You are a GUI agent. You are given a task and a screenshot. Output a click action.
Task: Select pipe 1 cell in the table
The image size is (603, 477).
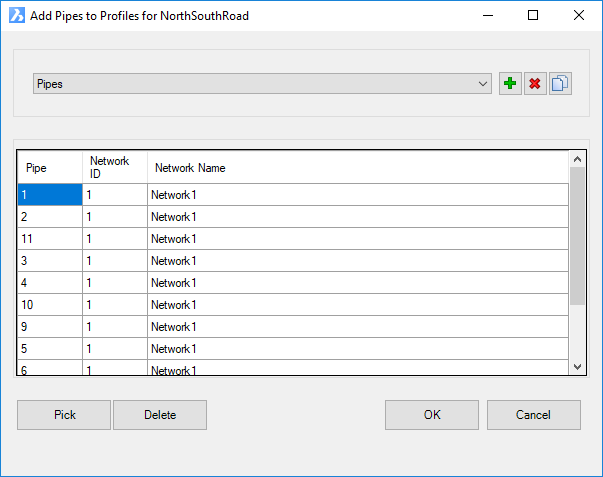[x=50, y=195]
